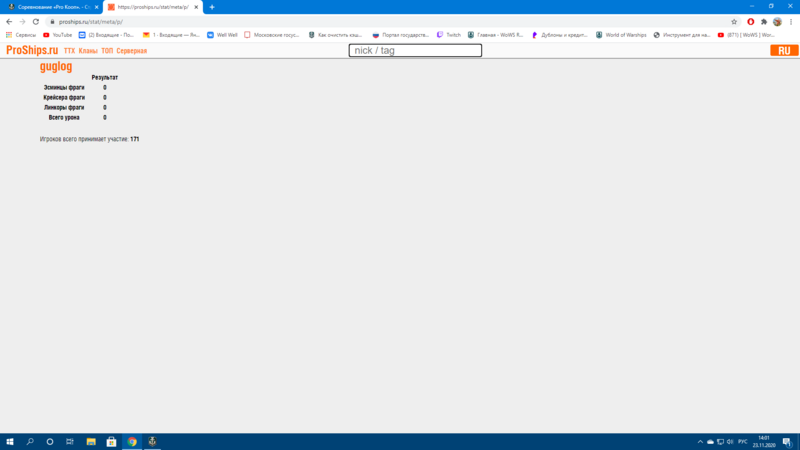This screenshot has width=800, height=450.
Task: Click the address bar URL
Action: pos(91,22)
